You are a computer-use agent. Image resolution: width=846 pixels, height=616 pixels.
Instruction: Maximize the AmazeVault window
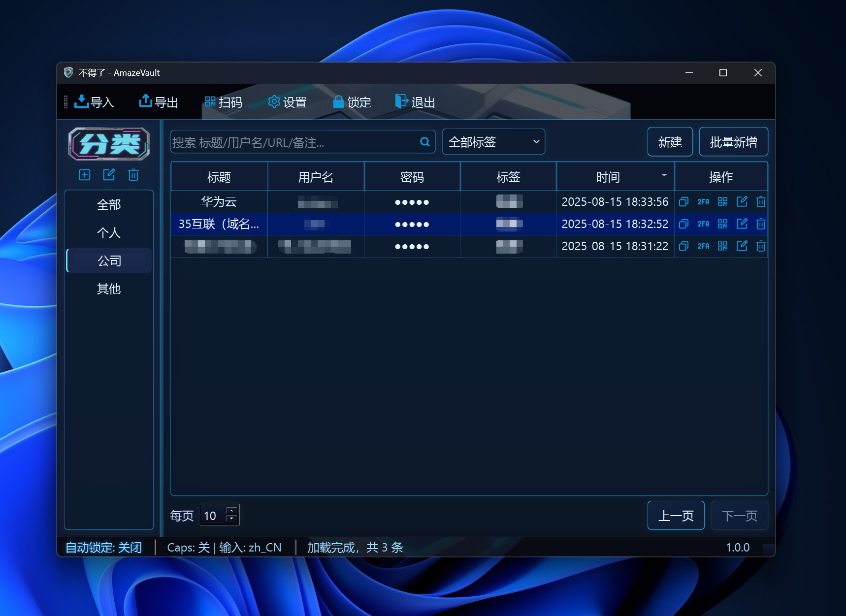pyautogui.click(x=723, y=73)
